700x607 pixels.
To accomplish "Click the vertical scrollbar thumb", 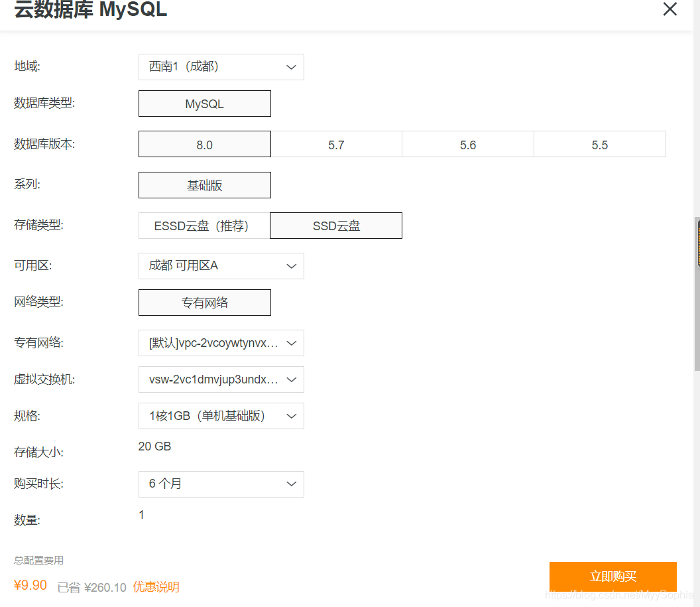I will (x=697, y=294).
